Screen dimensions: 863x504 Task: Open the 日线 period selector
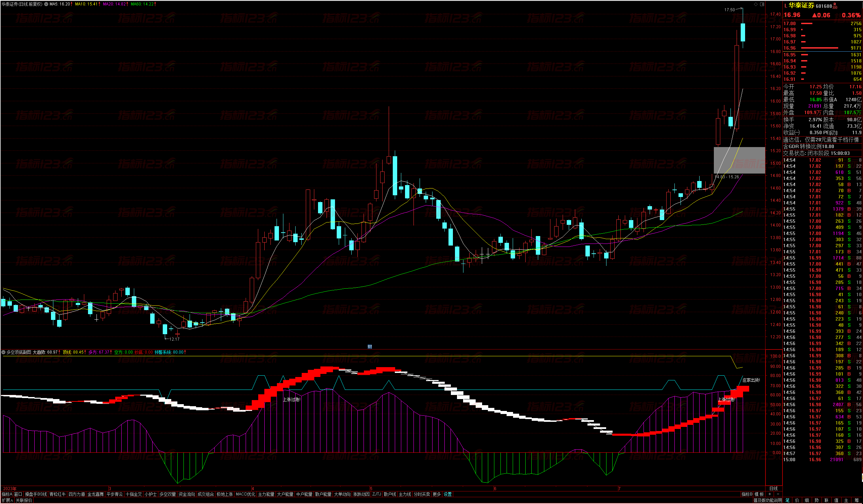tap(773, 488)
